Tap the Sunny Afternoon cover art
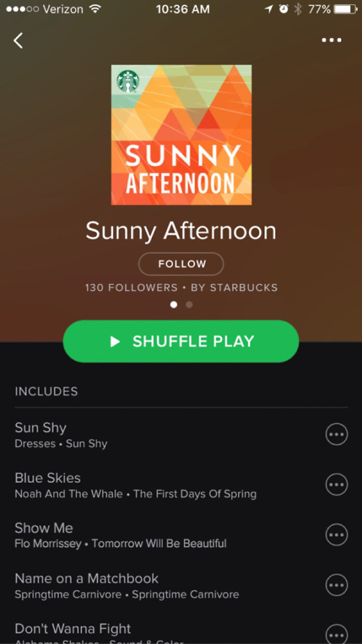Screen dimensions: 362x644 [x=181, y=135]
